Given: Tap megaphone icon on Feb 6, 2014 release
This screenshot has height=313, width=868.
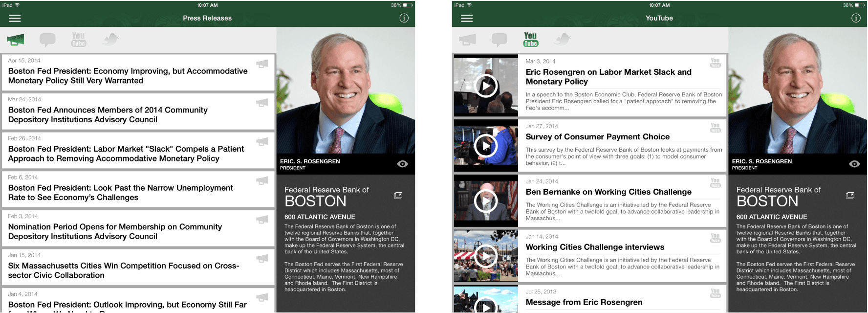Looking at the screenshot, I should (x=262, y=180).
